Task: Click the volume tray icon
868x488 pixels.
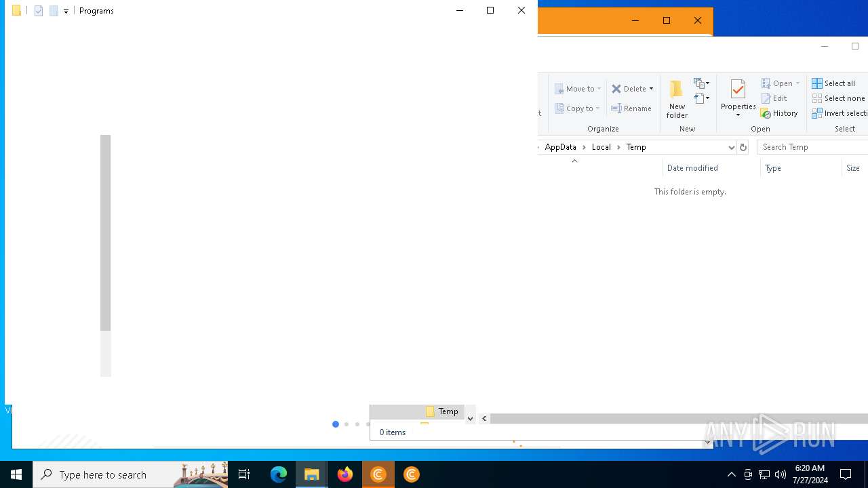Action: [x=781, y=474]
